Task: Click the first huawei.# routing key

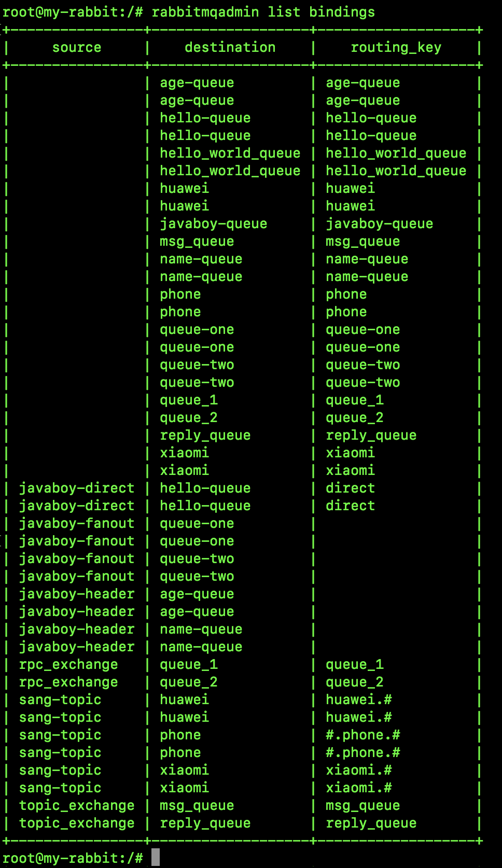Action: (358, 699)
